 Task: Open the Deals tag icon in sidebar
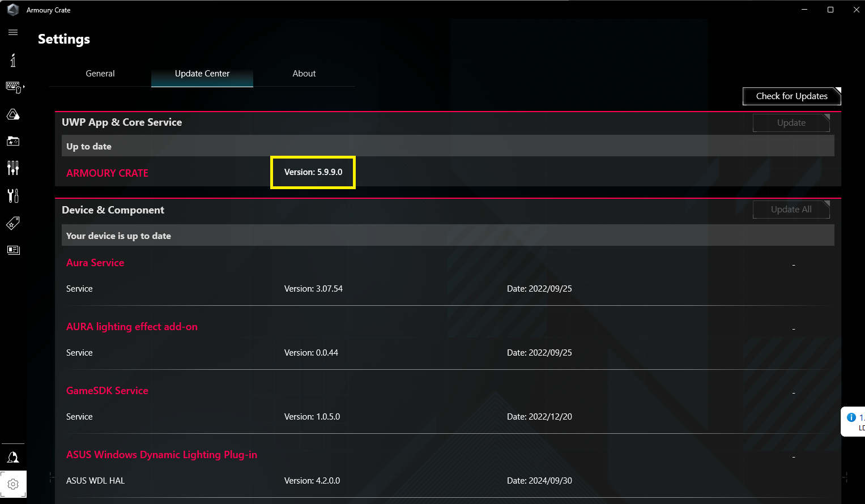pos(13,223)
